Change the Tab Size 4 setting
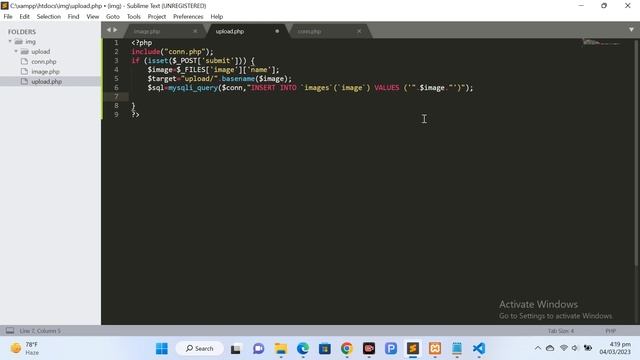The image size is (640, 360). [x=560, y=331]
